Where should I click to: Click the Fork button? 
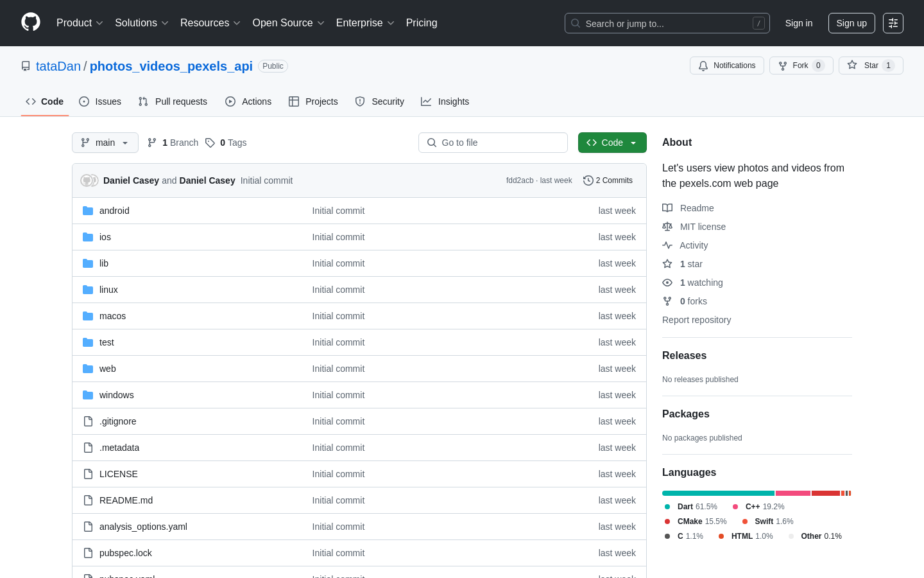click(801, 66)
